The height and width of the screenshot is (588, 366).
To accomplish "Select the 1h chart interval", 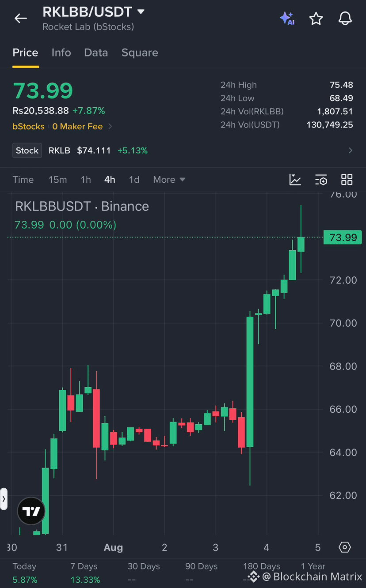I will [86, 180].
